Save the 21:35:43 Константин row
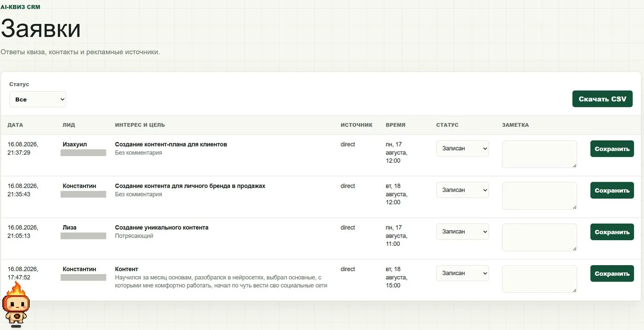Screen dimensions: 644x330 [x=612, y=191]
